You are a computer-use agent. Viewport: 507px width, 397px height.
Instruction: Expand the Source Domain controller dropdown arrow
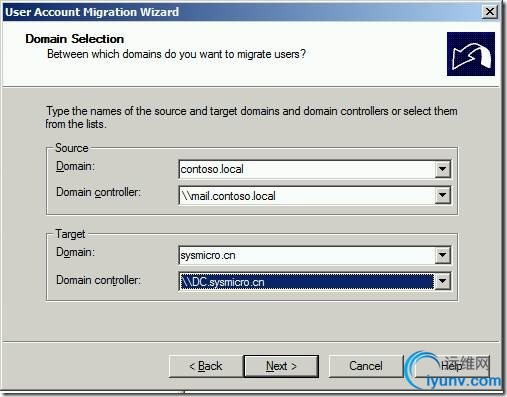click(443, 196)
